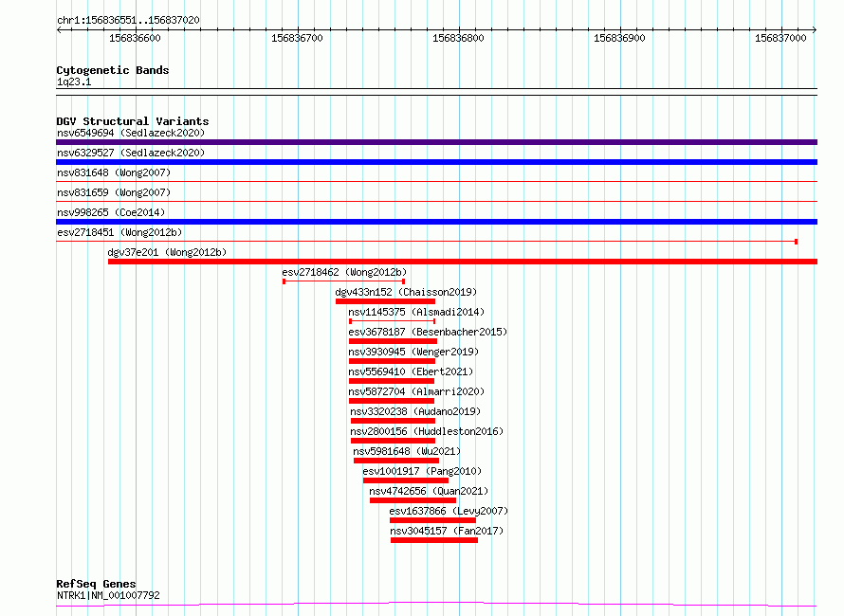The width and height of the screenshot is (844, 616).
Task: Click the DGV Structural Variants track heading
Action: tap(133, 121)
